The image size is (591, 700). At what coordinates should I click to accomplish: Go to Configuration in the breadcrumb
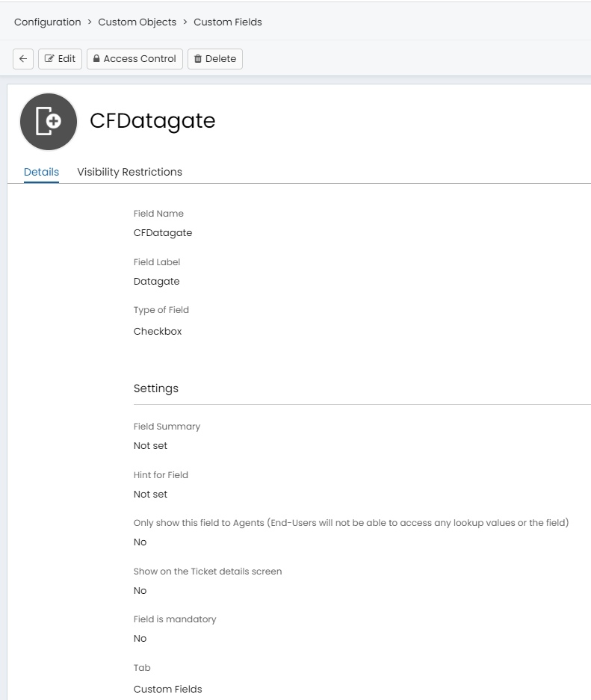pos(47,22)
